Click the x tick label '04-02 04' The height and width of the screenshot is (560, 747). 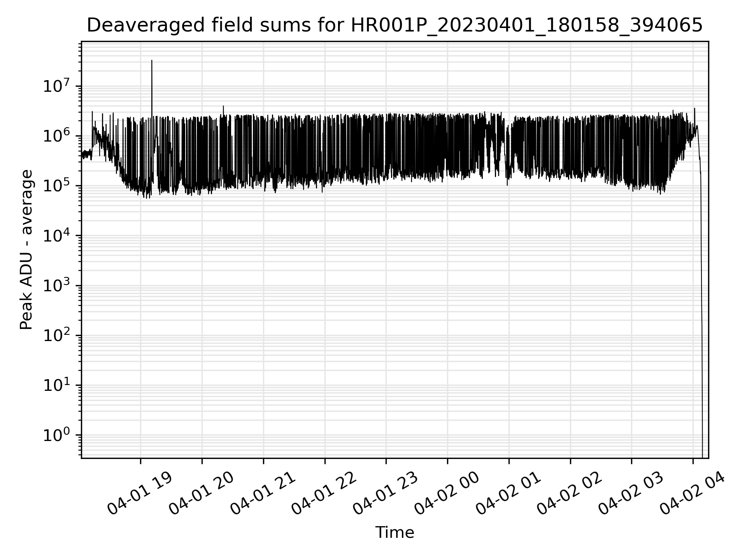coord(692,494)
